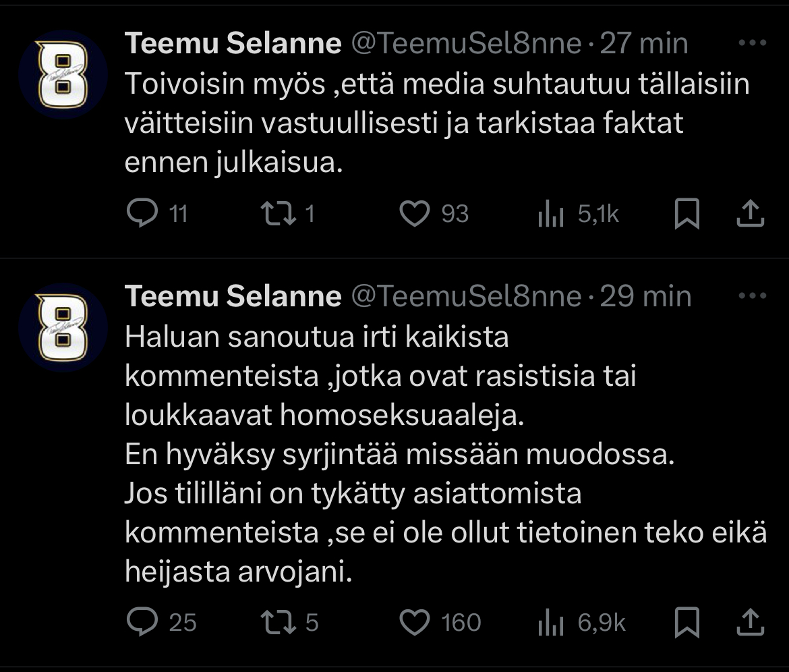
Task: Like the tweet with 160 likes
Action: (415, 622)
